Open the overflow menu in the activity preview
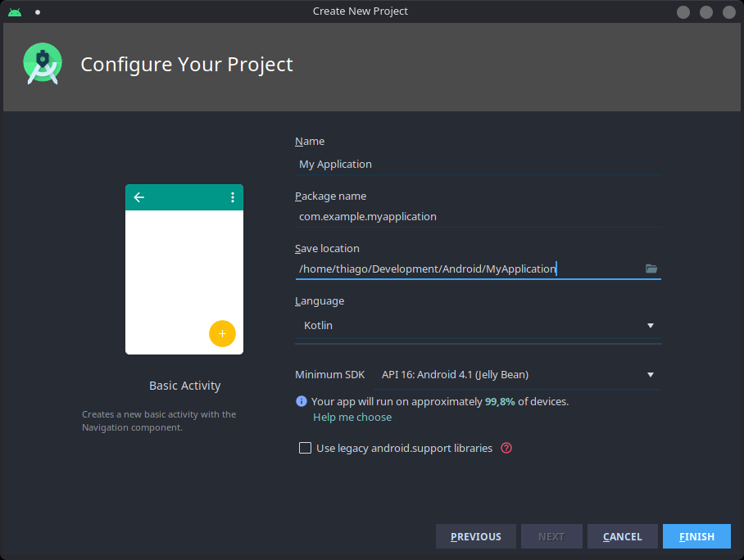The image size is (744, 560). click(x=233, y=196)
